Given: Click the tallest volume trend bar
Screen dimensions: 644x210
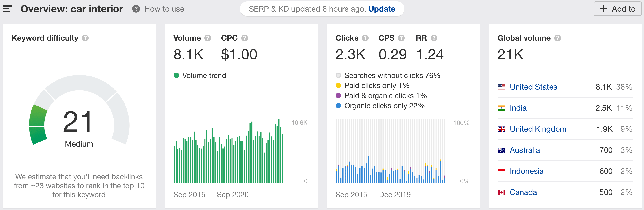Looking at the screenshot, I should (279, 150).
